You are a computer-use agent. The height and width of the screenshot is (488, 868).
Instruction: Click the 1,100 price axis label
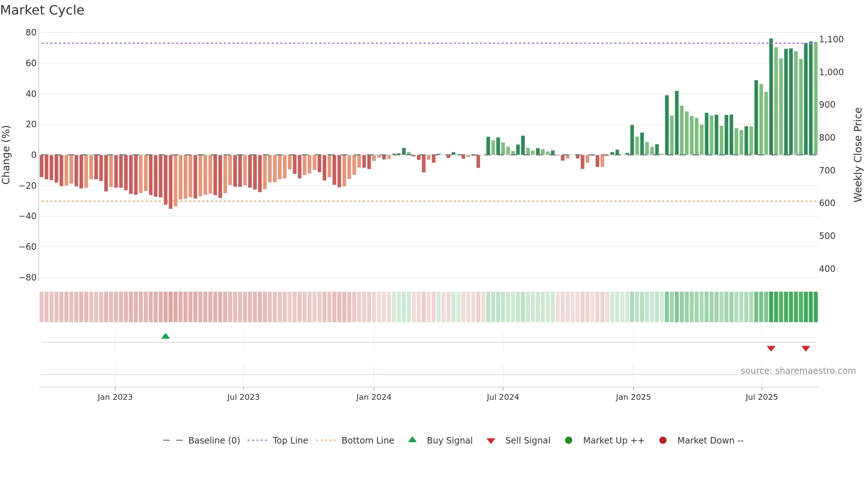pos(831,39)
